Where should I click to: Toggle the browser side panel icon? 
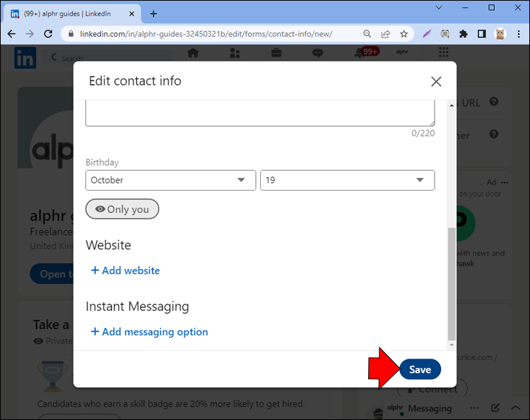pyautogui.click(x=481, y=34)
